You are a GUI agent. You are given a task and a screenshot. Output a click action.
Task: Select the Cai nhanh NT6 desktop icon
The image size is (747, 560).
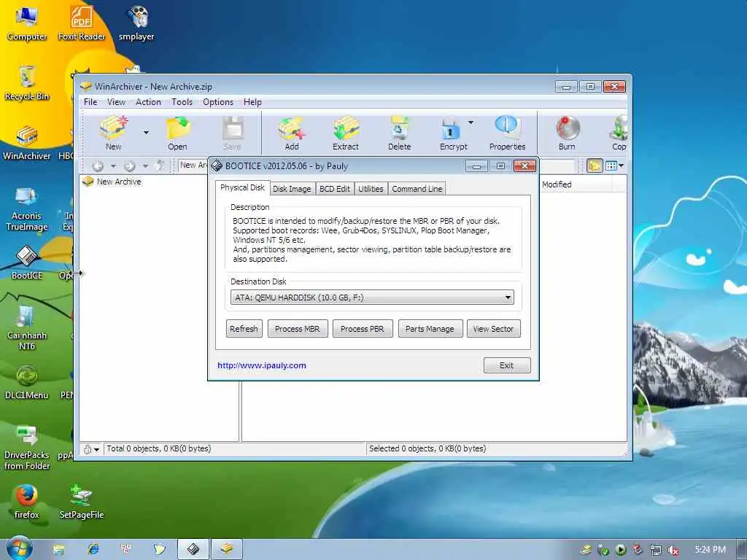[27, 327]
